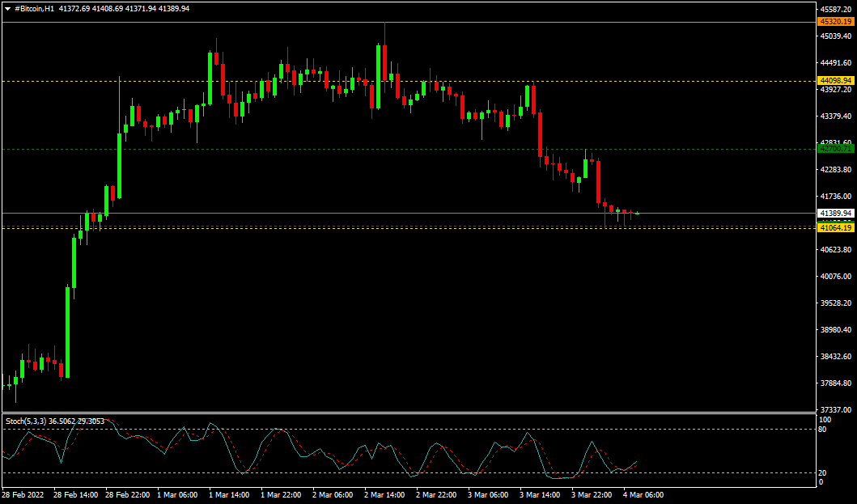Click the OHLC values in the chart header
The image size is (857, 504).
click(125, 8)
